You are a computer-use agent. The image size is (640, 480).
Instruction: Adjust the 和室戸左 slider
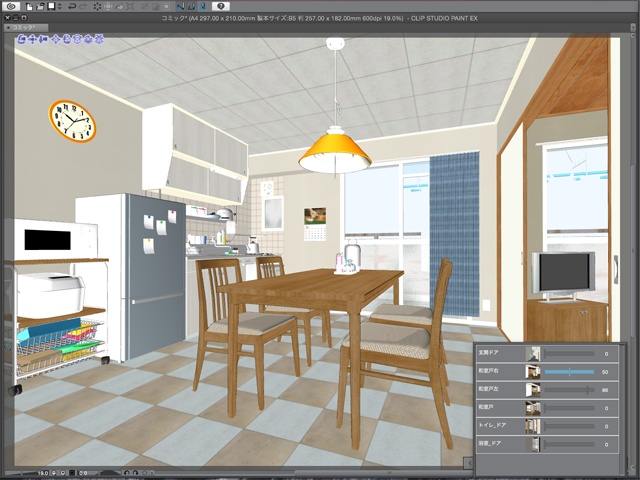point(569,390)
